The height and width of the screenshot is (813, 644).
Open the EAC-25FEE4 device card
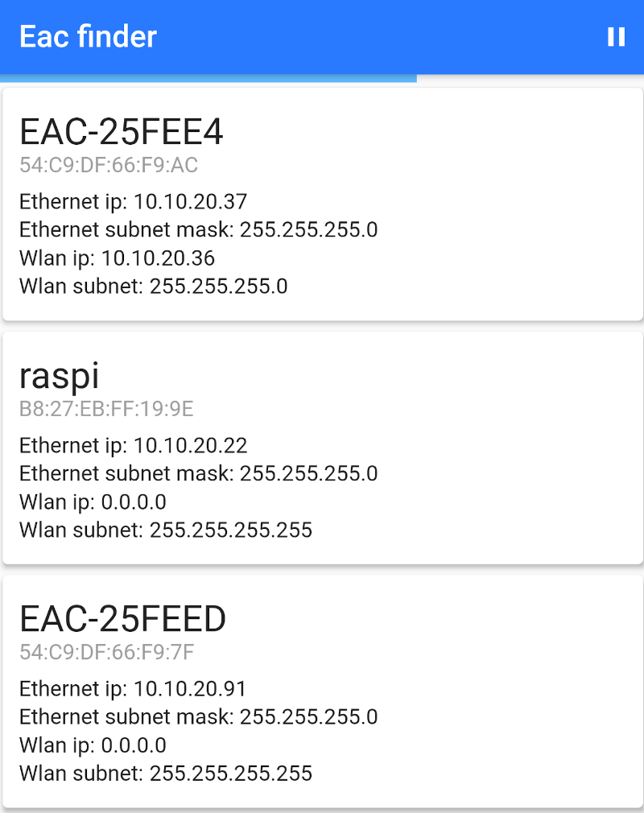click(323, 204)
